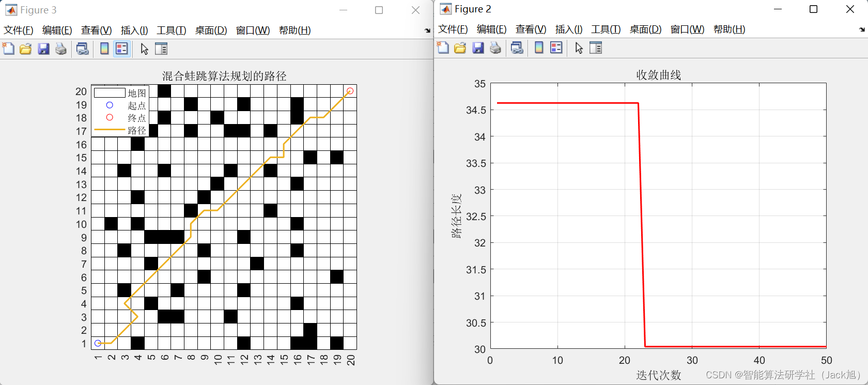The image size is (868, 385).
Task: Open 工具(T) menu in Figure 3
Action: pos(172,30)
